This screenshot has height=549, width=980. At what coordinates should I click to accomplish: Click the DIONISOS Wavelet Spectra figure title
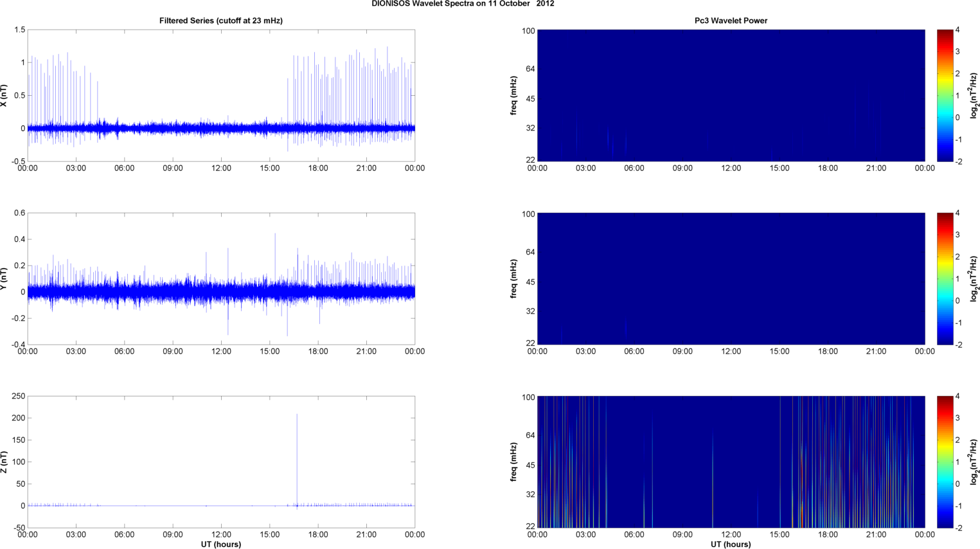463,4
